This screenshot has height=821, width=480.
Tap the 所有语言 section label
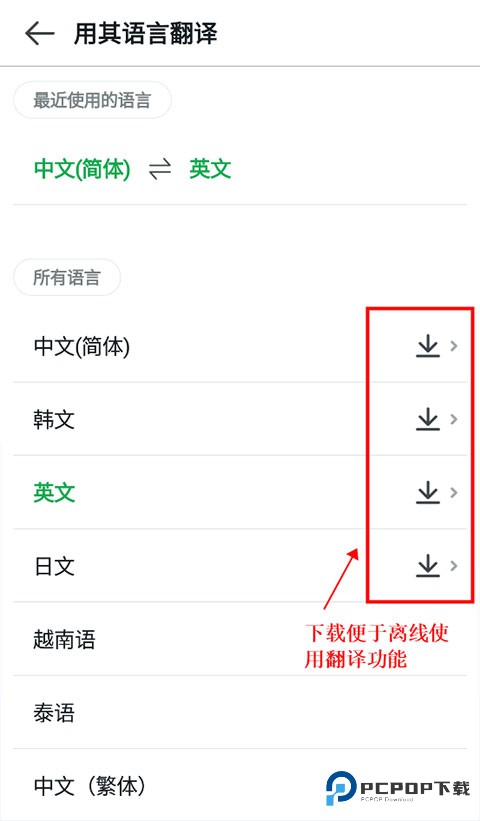67,278
